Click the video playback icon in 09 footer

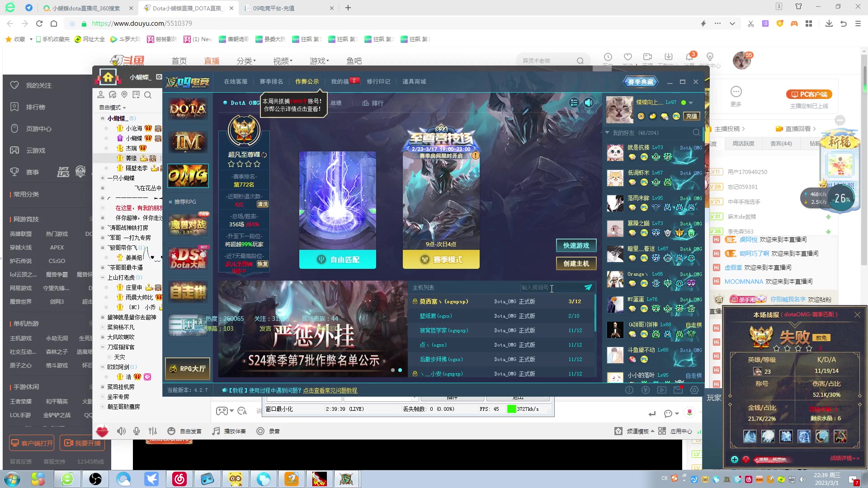(x=662, y=390)
